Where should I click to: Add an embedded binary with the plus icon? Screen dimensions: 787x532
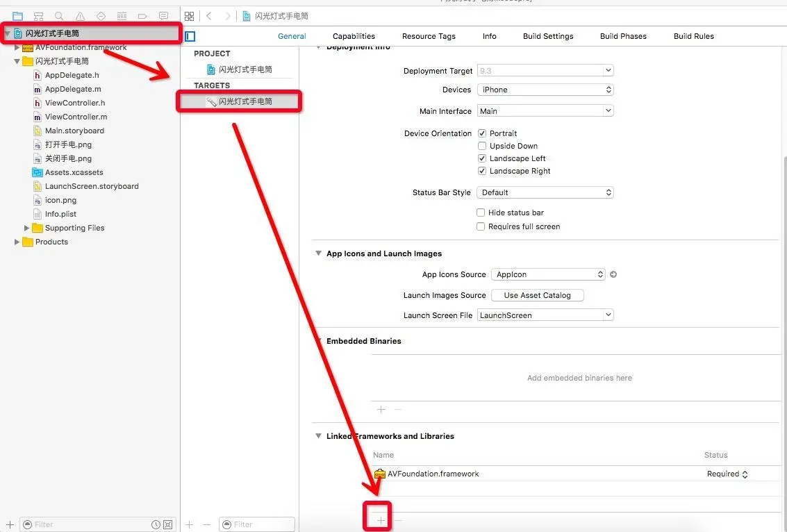pyautogui.click(x=381, y=410)
